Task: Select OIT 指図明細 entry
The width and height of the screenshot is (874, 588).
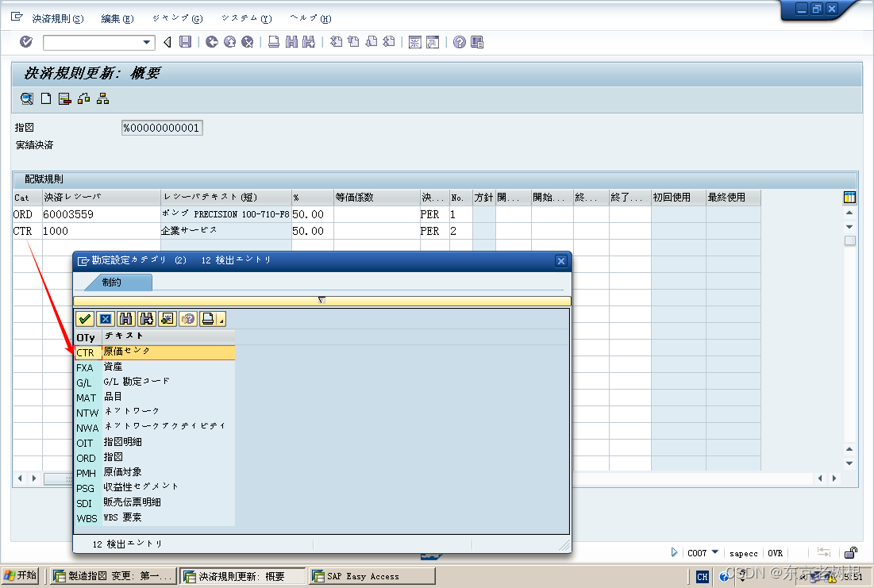Action: point(155,443)
